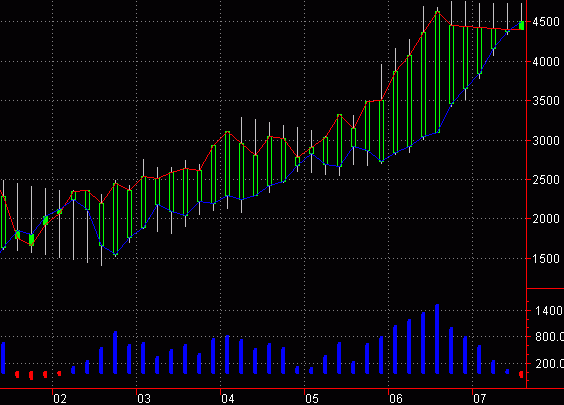
Task: Select the 03 time axis marker
Action: tap(144, 399)
